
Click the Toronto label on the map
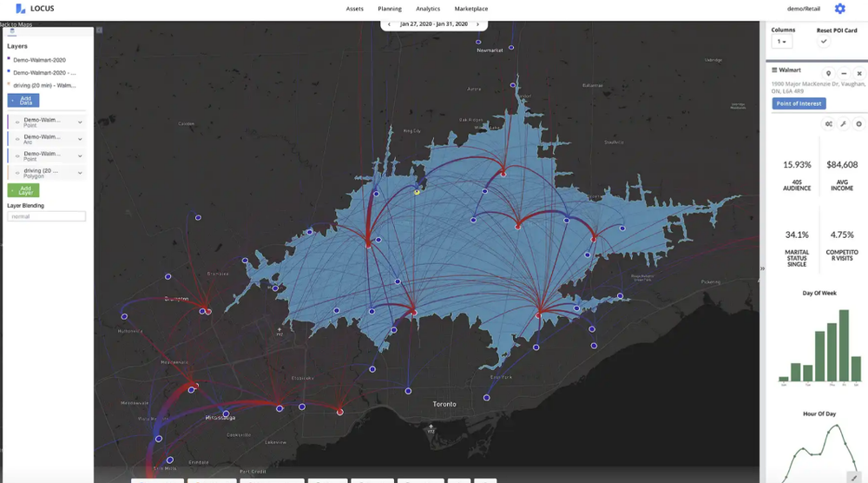(444, 404)
